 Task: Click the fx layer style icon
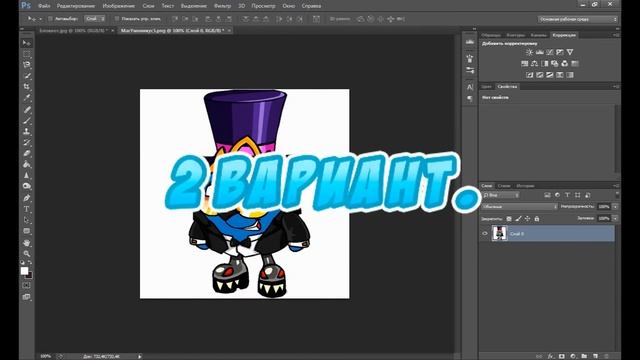click(x=551, y=356)
